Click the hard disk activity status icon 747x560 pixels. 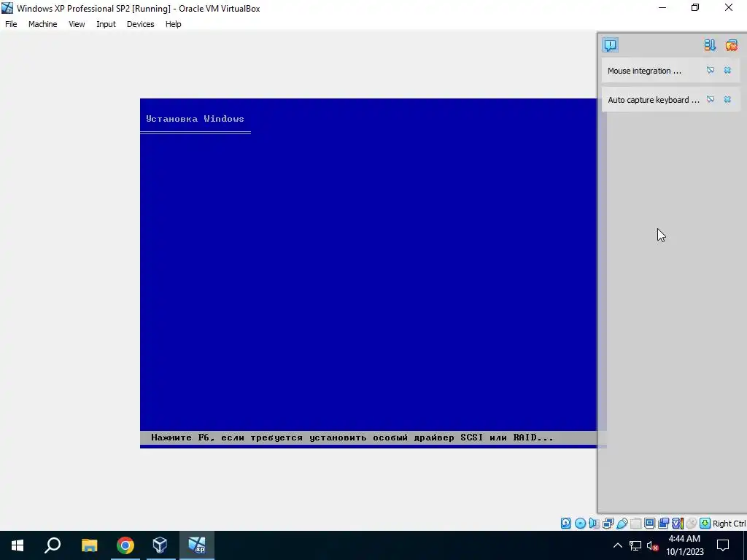tap(565, 524)
